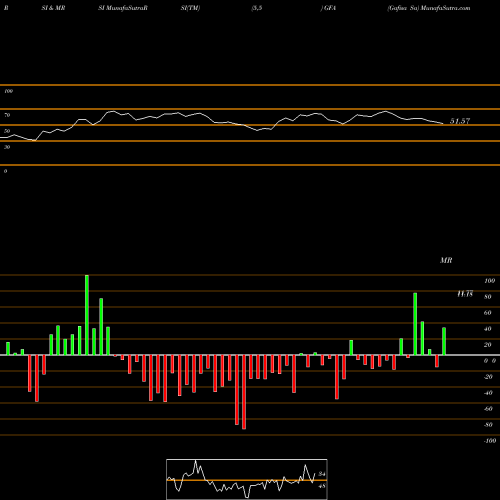Click the 48 label in the mini chart
This screenshot has width=500, height=500.
point(322,486)
